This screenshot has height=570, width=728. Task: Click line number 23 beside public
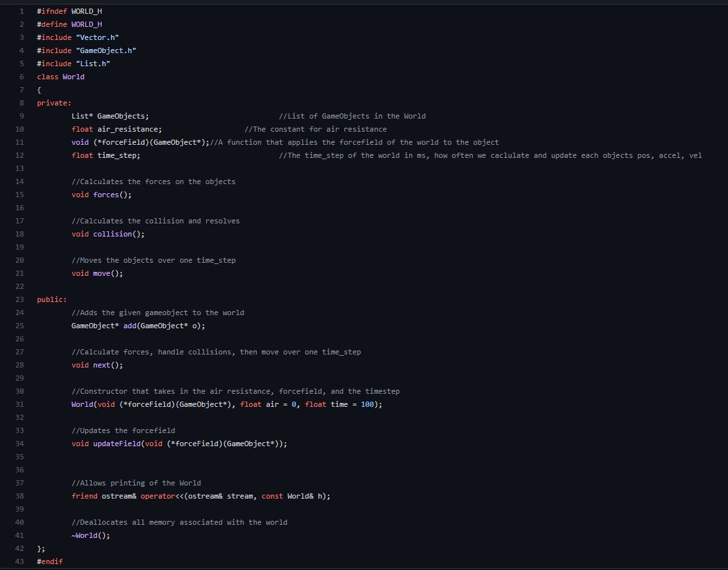click(20, 299)
